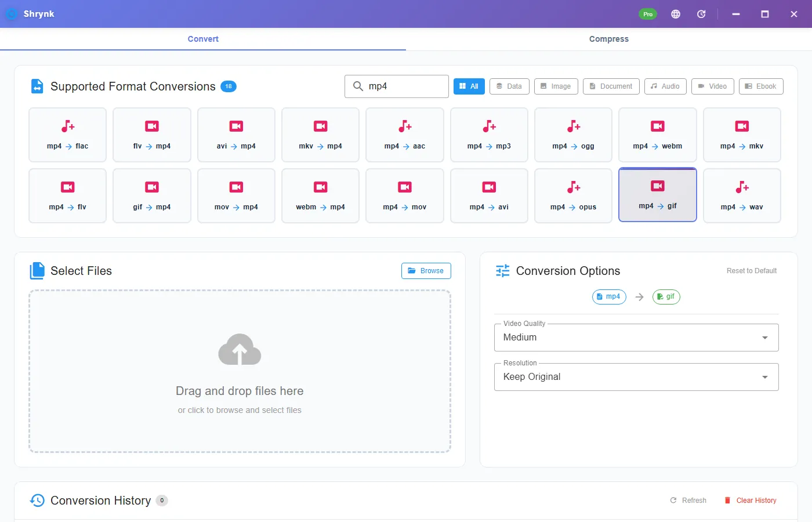Viewport: 812px width, 522px height.
Task: Pick the gif to mp4 conversion card
Action: point(152,196)
